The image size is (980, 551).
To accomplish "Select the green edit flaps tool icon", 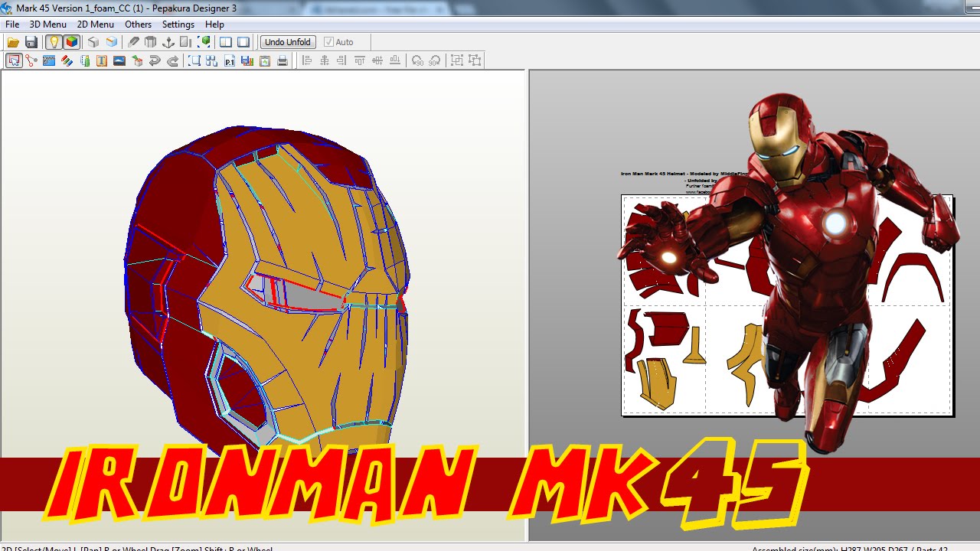I will point(84,60).
